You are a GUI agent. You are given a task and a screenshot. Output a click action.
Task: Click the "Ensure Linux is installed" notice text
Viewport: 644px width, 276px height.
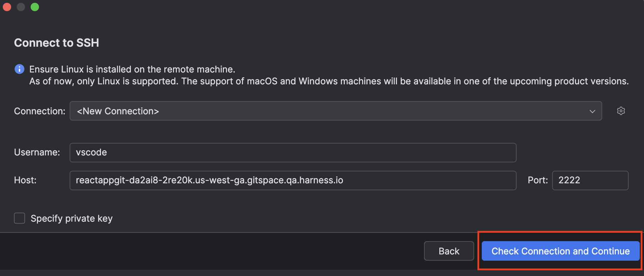132,69
